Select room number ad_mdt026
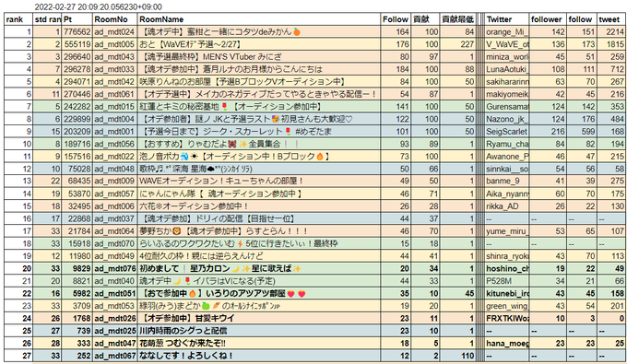This screenshot has width=627, height=364. click(x=114, y=319)
